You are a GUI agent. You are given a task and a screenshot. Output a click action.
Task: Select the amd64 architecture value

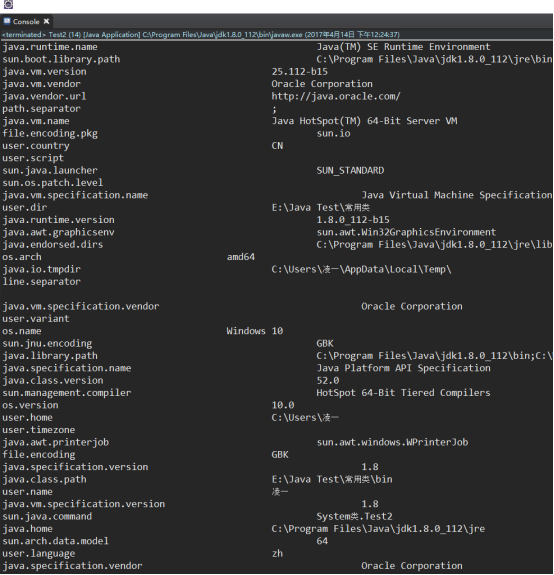[x=241, y=257]
